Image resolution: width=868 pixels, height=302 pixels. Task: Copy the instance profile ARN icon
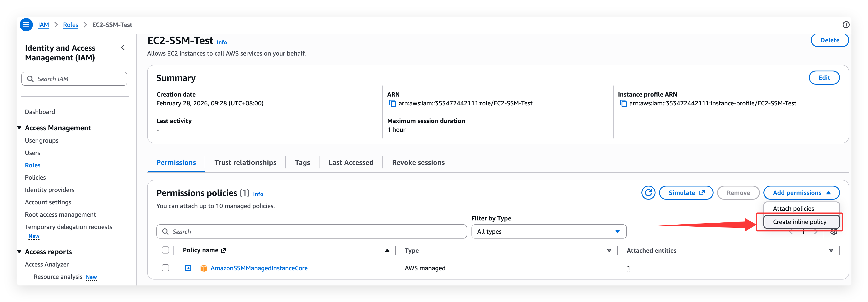(x=623, y=103)
